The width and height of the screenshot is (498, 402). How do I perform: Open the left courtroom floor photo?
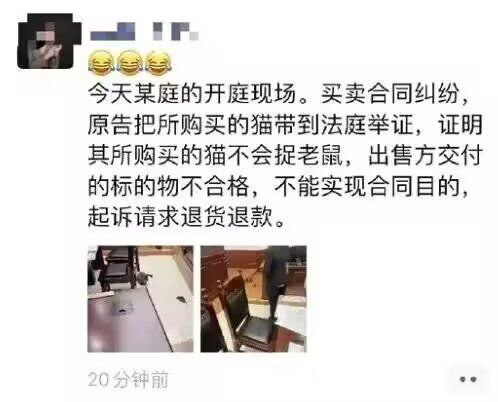(x=140, y=299)
